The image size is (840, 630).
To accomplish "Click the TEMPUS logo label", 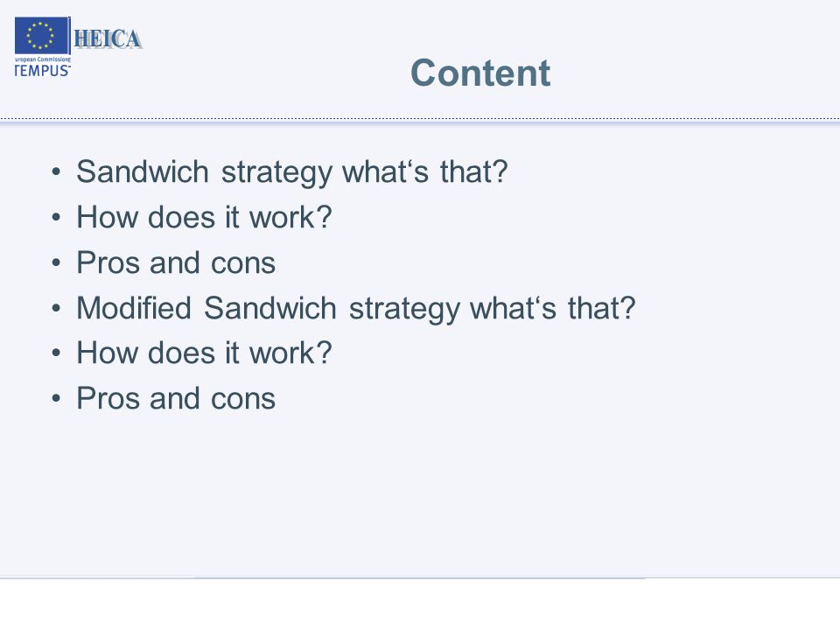I will coord(42,71).
